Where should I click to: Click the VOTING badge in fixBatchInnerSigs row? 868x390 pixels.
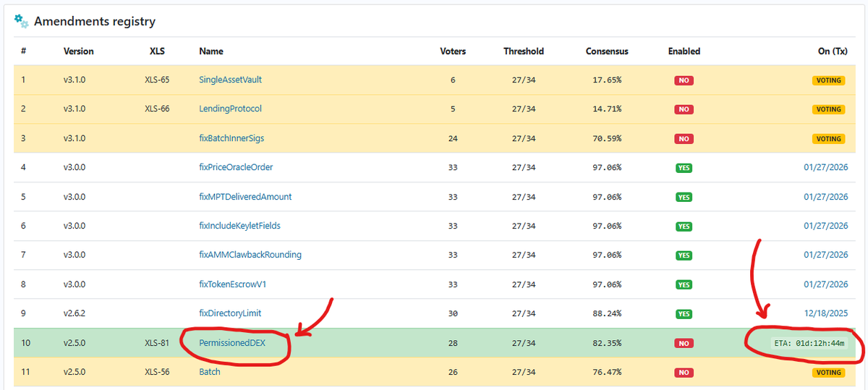[x=828, y=139]
